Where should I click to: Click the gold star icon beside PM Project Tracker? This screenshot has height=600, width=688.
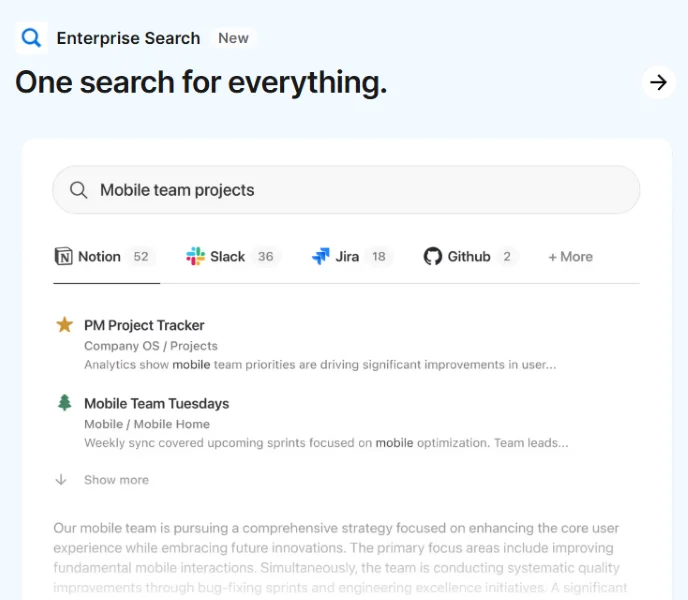point(64,325)
